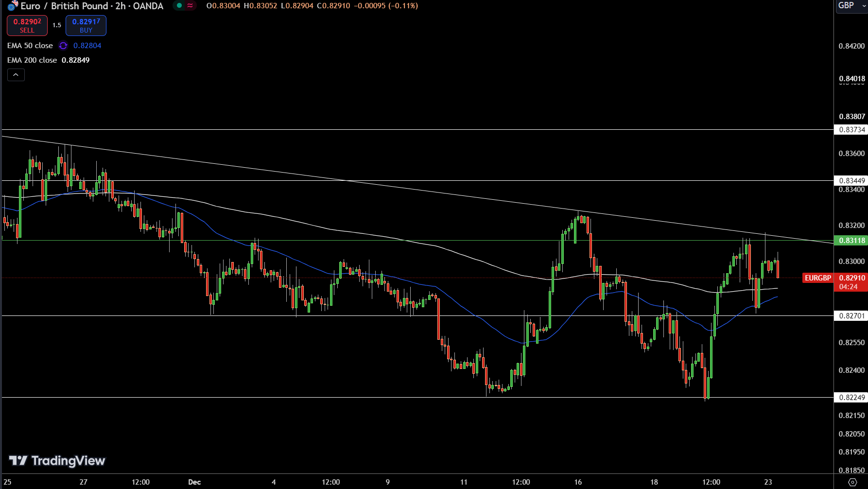The image size is (868, 489).
Task: Click the EMA 50 refresh cycle icon
Action: tap(63, 46)
